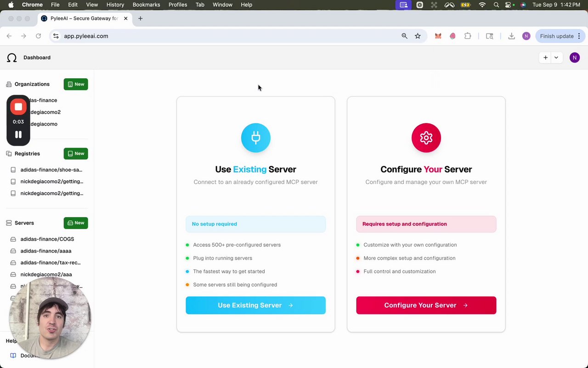
Task: Open the View menu
Action: pyautogui.click(x=92, y=5)
